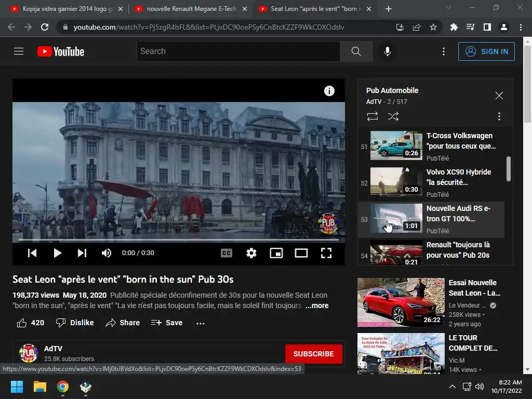Screen dimensions: 532x399
Task: Toggle loop playlist
Action: 373,116
